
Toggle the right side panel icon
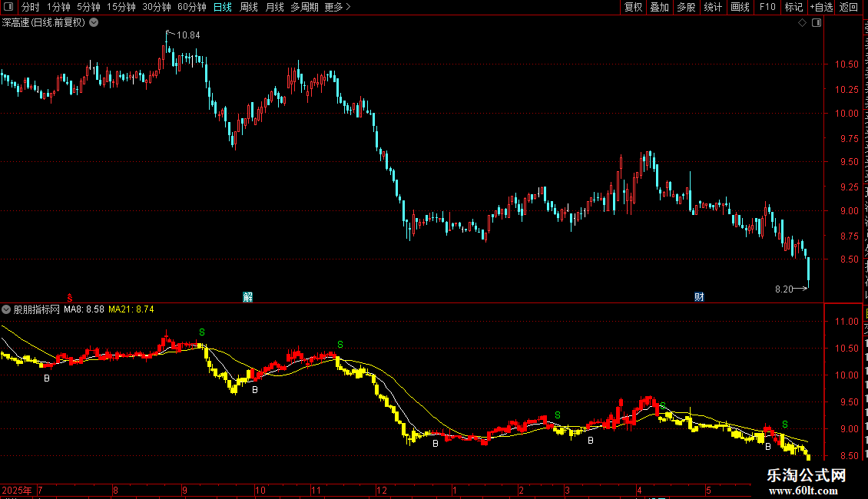[817, 23]
